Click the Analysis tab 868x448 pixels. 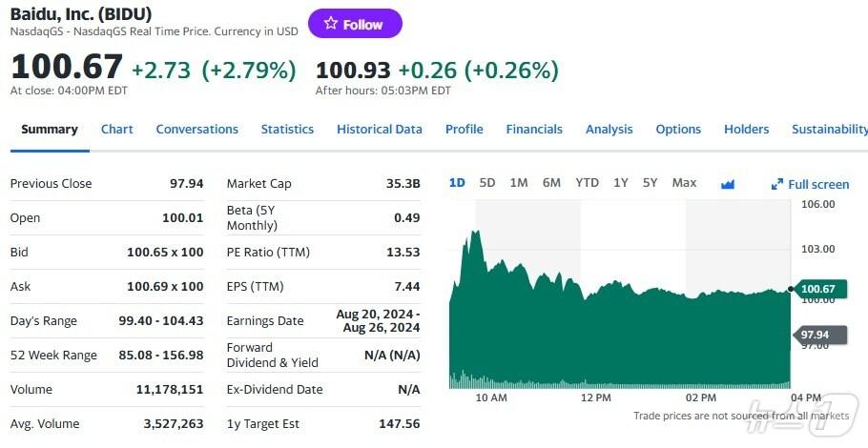609,130
